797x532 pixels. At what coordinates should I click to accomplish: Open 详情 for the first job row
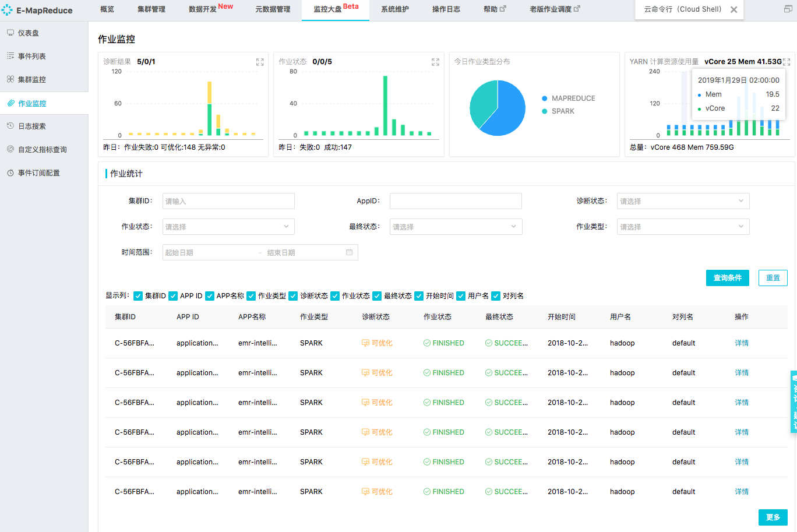coord(742,343)
